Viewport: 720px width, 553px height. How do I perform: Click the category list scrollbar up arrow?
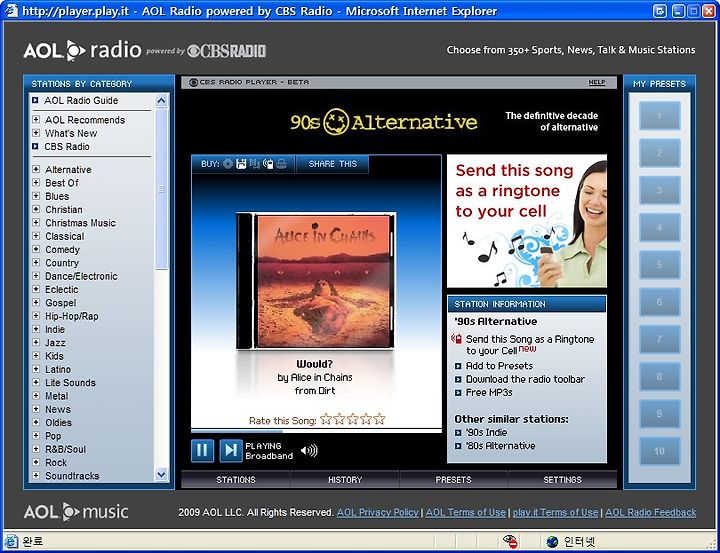click(x=161, y=100)
